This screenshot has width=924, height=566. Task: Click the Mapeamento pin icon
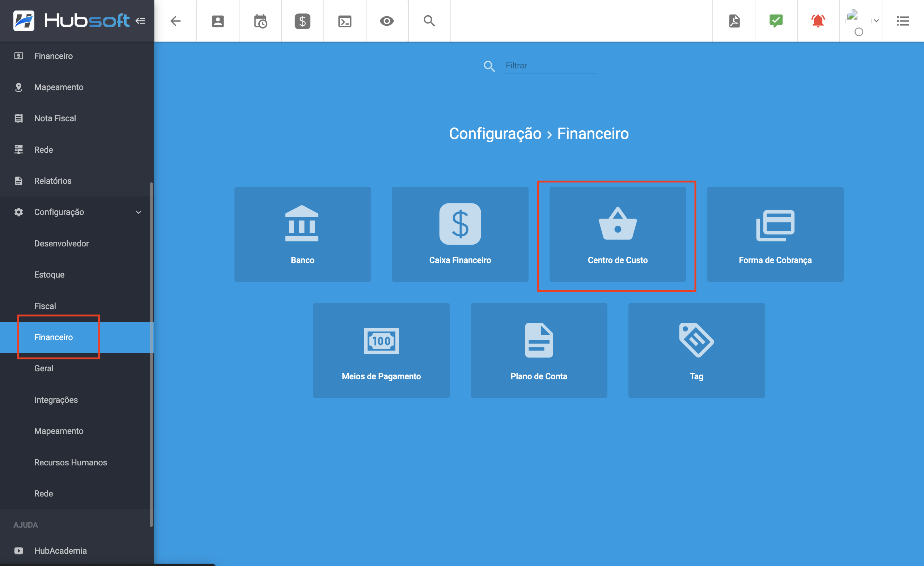pos(18,87)
